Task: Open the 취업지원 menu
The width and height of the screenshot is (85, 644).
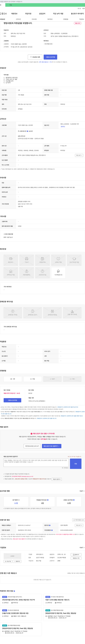Action: pyautogui.click(x=28, y=14)
